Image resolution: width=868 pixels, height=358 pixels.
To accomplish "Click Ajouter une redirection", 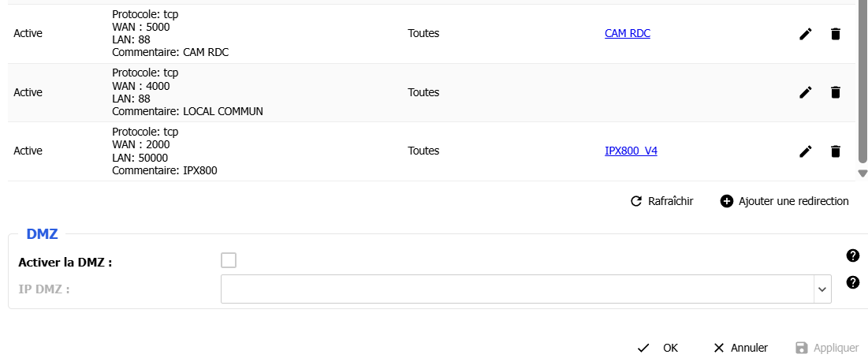I will 784,201.
